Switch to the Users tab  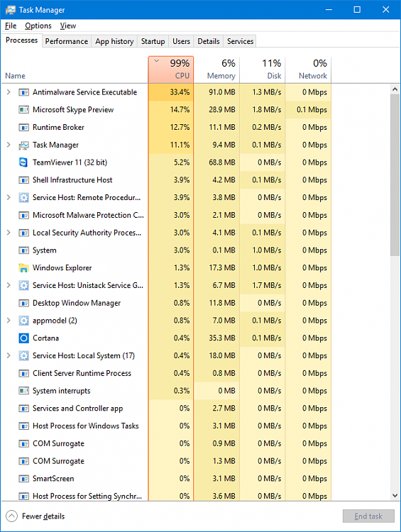[x=181, y=41]
